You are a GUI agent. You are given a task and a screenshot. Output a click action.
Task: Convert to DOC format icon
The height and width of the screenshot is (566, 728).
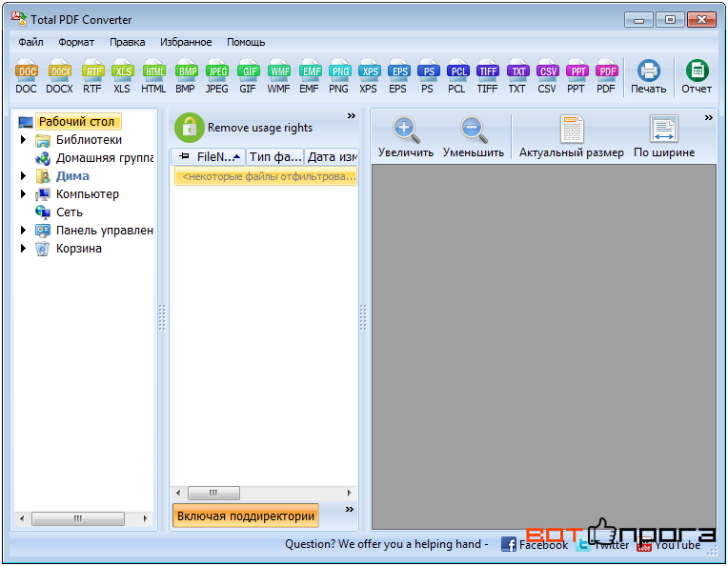tap(27, 76)
